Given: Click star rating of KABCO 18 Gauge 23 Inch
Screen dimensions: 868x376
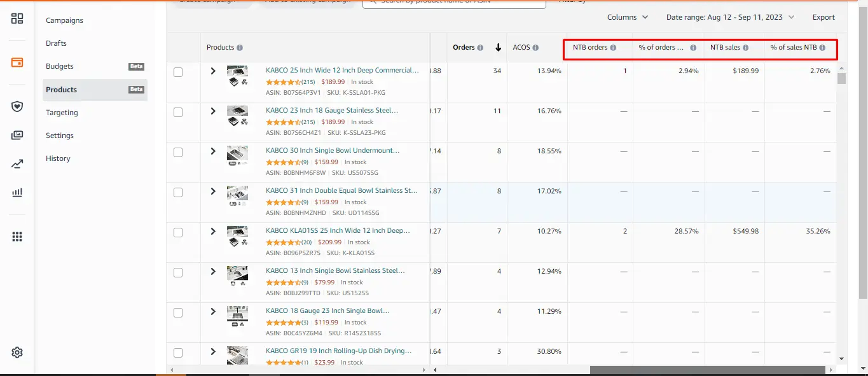Looking at the screenshot, I should [284, 323].
